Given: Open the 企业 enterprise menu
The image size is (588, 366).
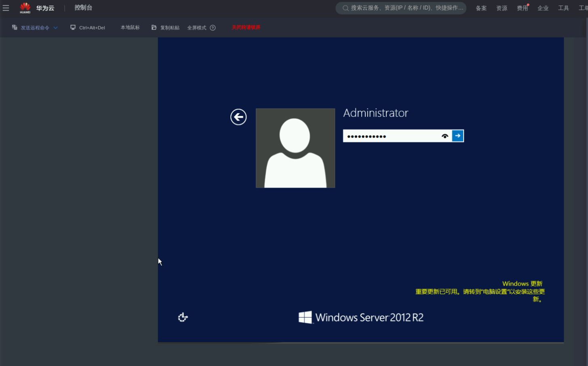Looking at the screenshot, I should (543, 8).
